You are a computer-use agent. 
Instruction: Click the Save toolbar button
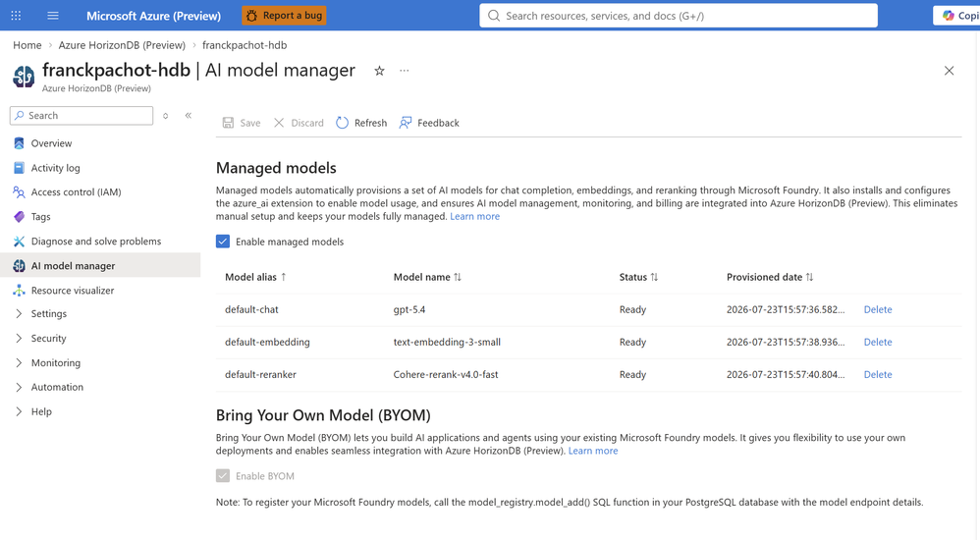point(242,123)
